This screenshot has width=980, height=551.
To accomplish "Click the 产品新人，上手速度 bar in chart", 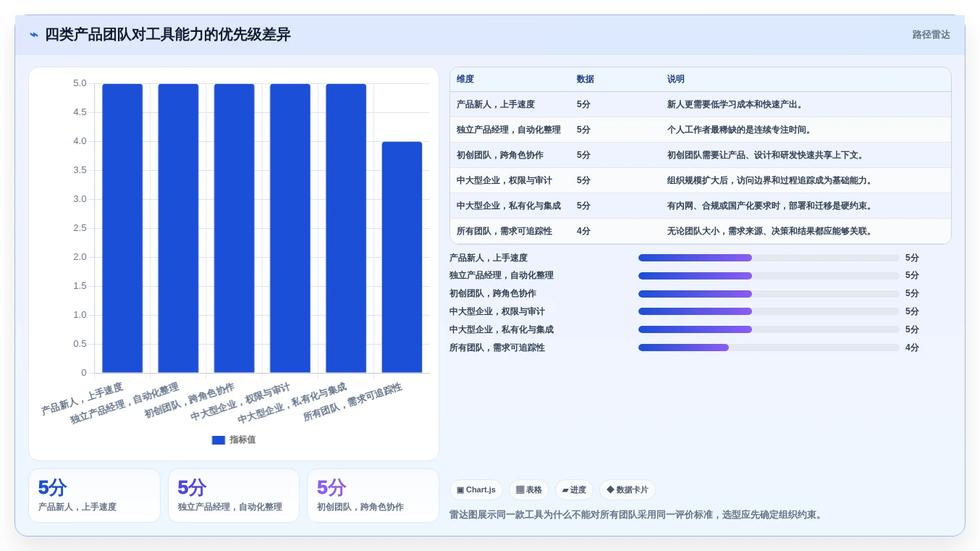I will (122, 228).
